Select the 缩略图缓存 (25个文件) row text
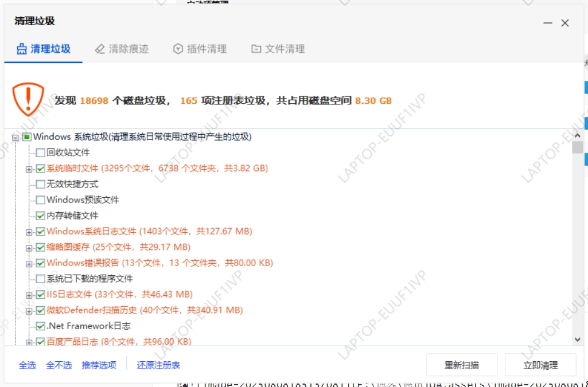 click(119, 247)
